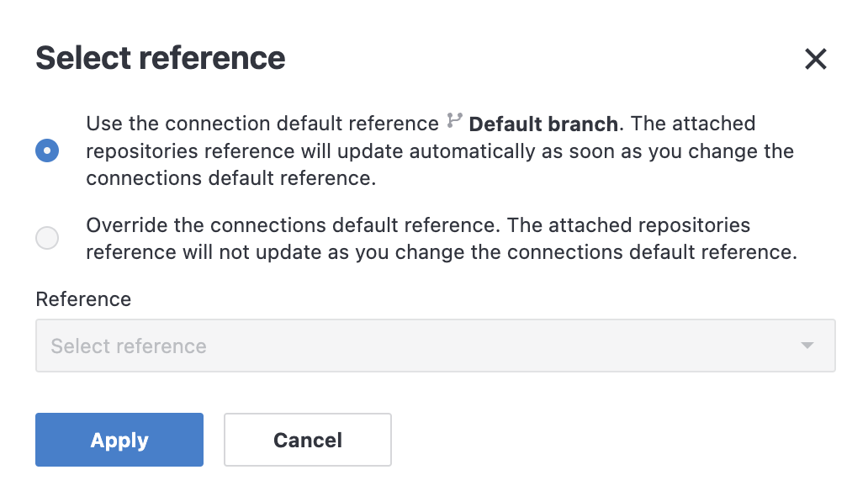Confirm changes by clicking Apply

[119, 439]
